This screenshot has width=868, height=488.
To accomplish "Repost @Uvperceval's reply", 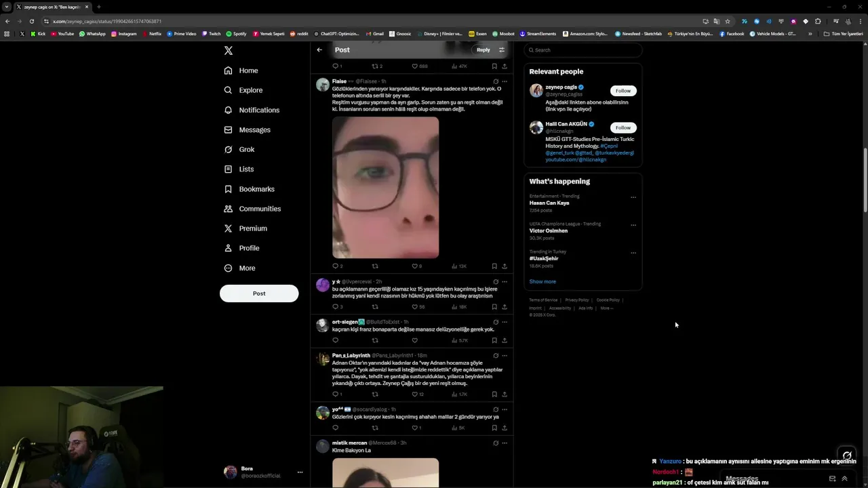I will point(375,307).
